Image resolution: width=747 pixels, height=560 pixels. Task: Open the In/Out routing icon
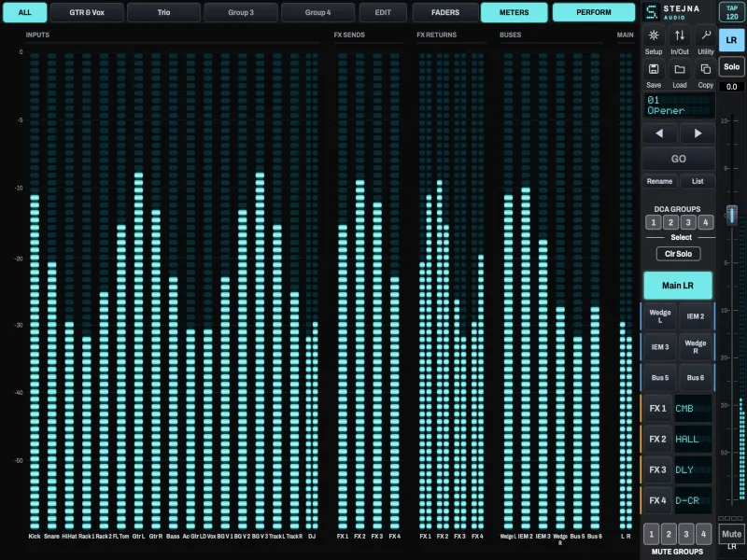tap(680, 35)
